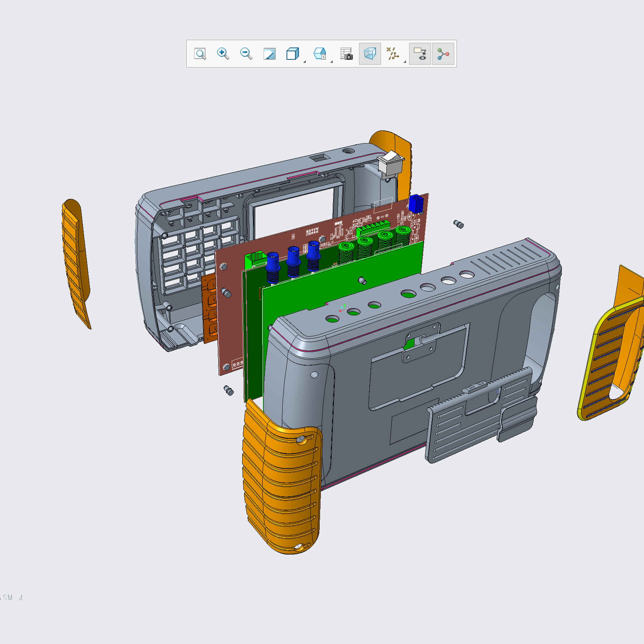Expand the Display Style dropdown arrow
The height and width of the screenshot is (644, 644).
pos(304,62)
